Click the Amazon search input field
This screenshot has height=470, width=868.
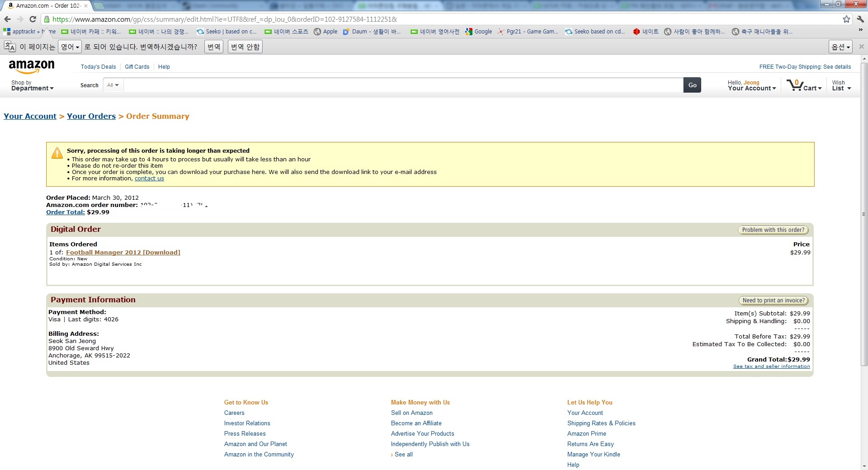[x=403, y=85]
